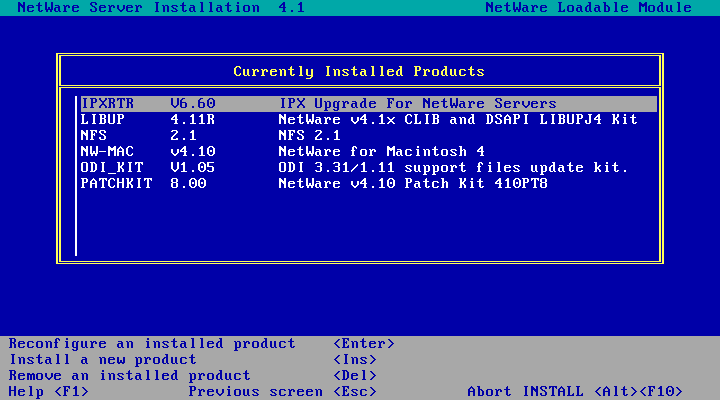
Task: Select the ODI_KIT V1.05 product row
Action: (369, 168)
